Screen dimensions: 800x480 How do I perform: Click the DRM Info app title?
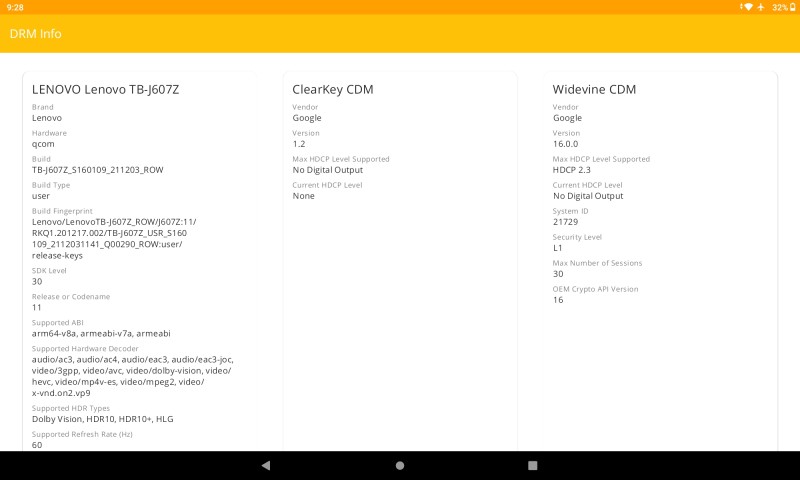[35, 34]
